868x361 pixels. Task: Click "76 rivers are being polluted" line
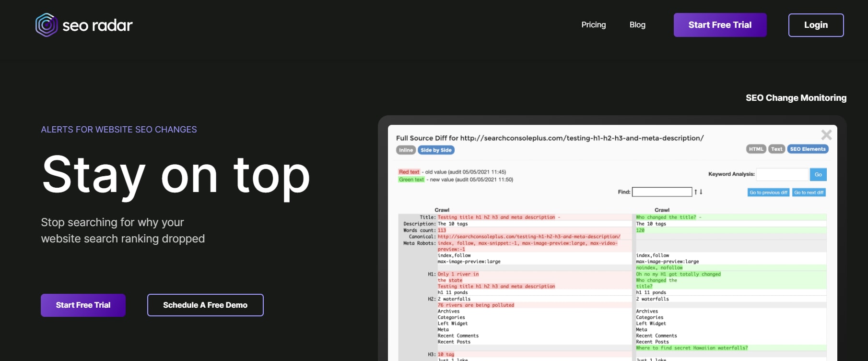pyautogui.click(x=476, y=305)
